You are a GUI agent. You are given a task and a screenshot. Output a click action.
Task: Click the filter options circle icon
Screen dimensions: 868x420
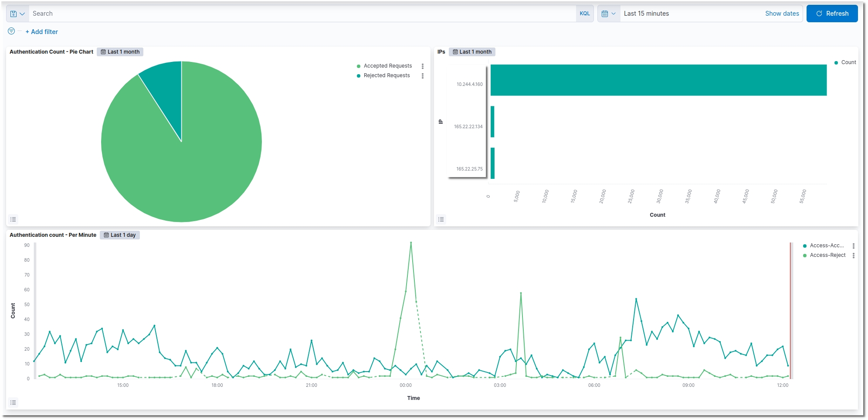click(11, 31)
